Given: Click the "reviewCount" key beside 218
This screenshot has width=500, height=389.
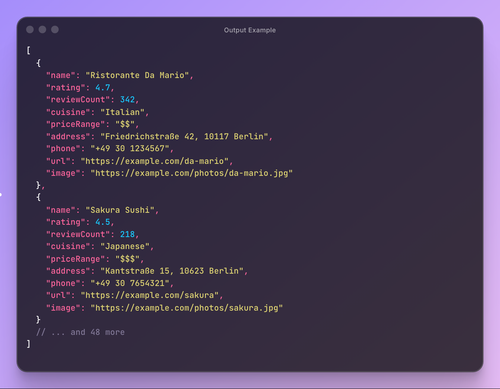Looking at the screenshot, I should pyautogui.click(x=78, y=234).
